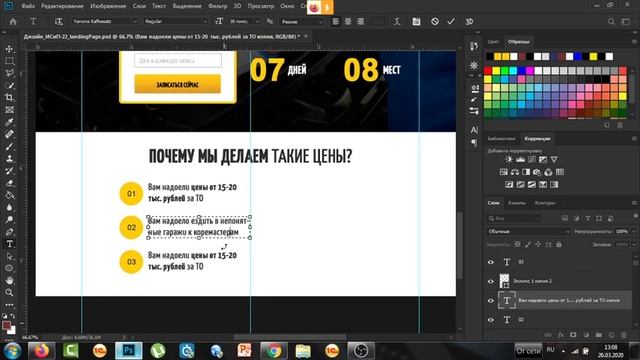Click the fx layer style icon
Viewport: 640px width, 360px height.
tap(560, 335)
